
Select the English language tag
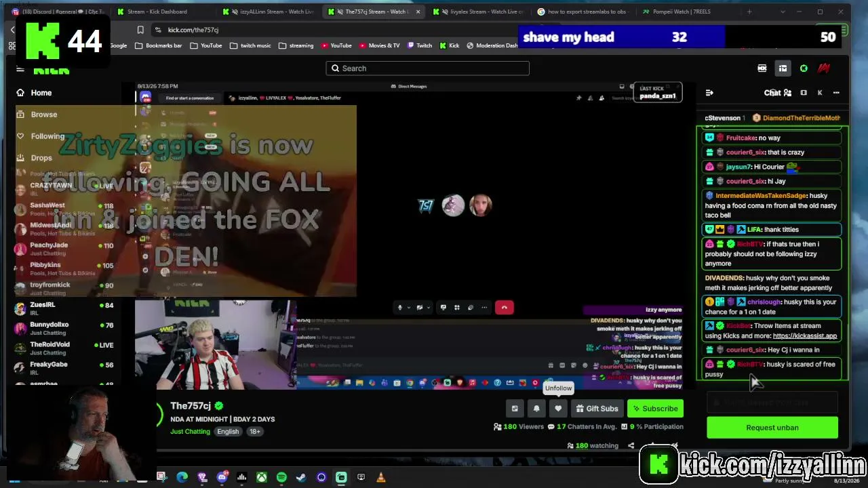tap(228, 432)
